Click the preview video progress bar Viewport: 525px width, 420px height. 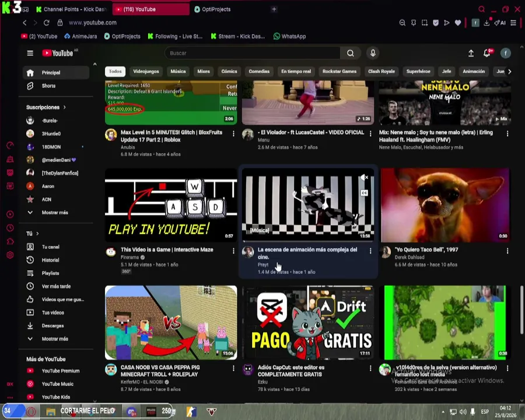click(x=308, y=241)
